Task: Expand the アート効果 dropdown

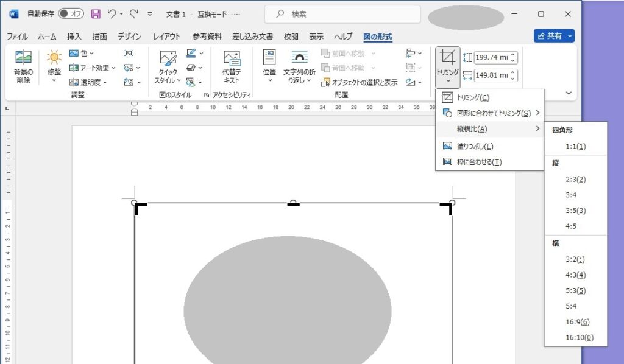Action: point(93,68)
